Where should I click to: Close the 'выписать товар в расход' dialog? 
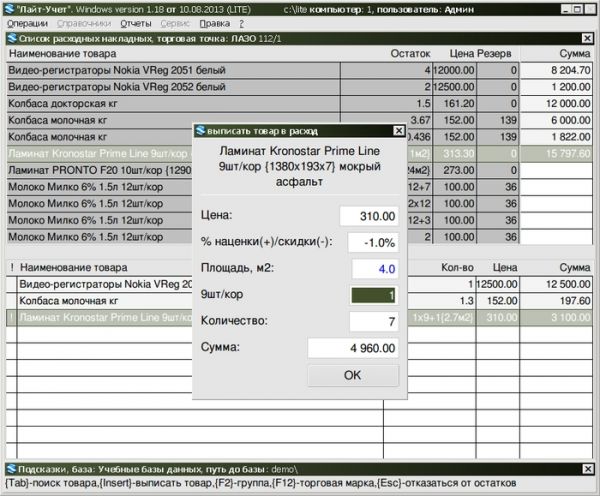pos(398,130)
